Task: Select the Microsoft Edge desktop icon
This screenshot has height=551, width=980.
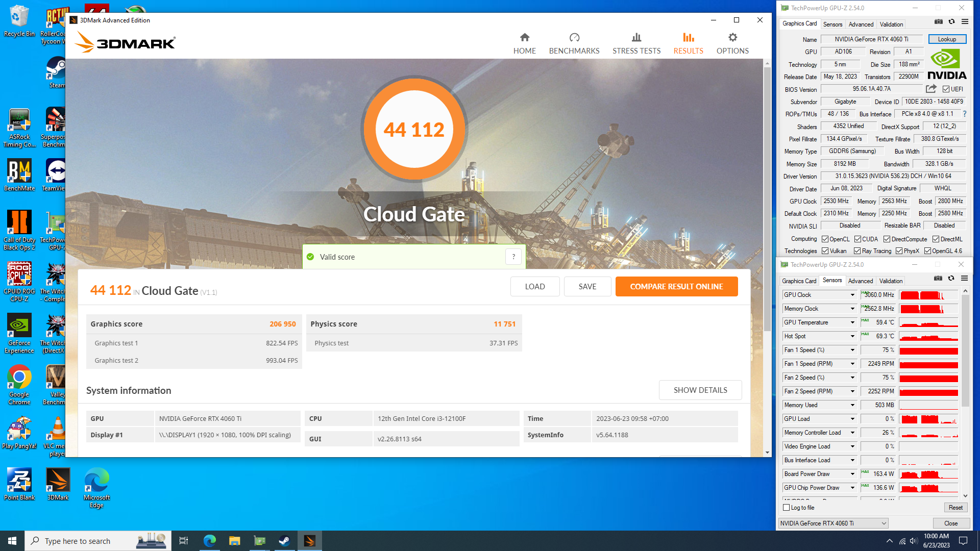Action: tap(96, 488)
